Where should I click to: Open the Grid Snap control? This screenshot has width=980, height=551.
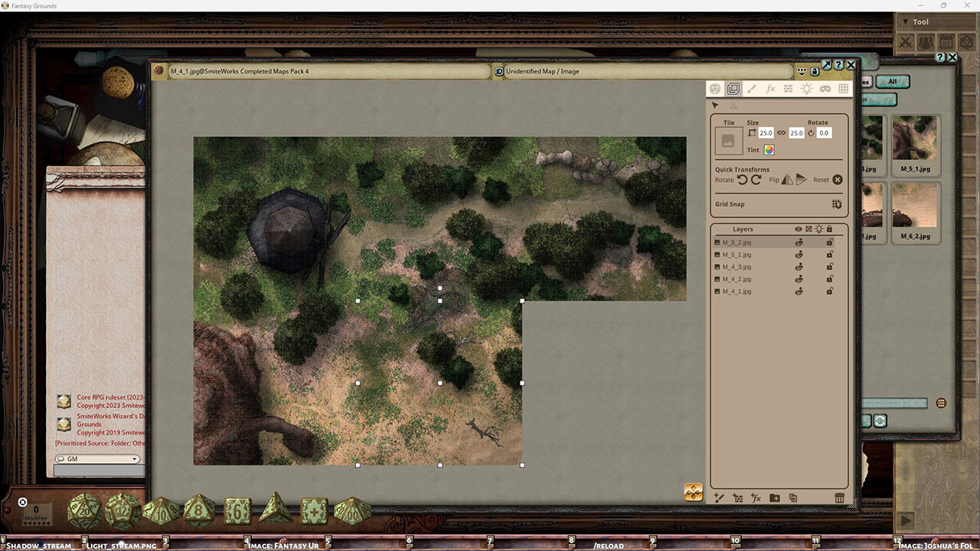click(837, 204)
